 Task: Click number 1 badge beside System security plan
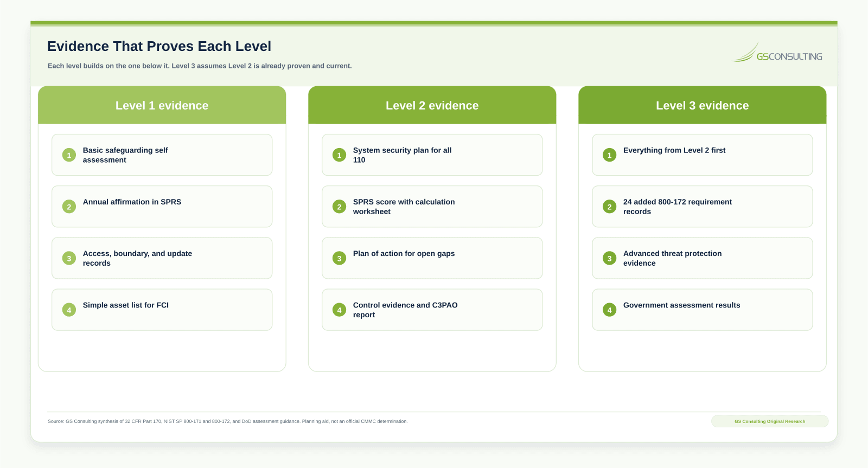pos(339,155)
